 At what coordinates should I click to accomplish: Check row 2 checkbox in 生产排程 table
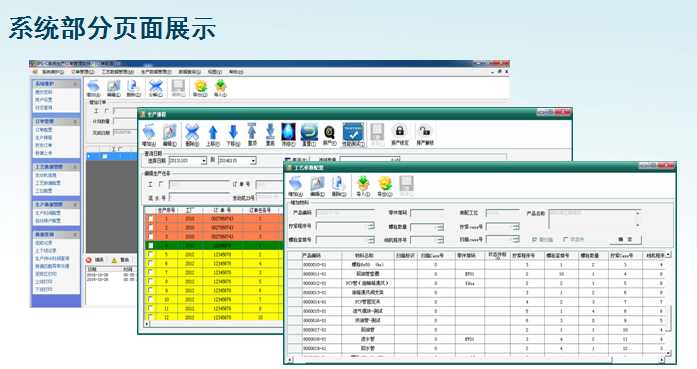[x=151, y=228]
